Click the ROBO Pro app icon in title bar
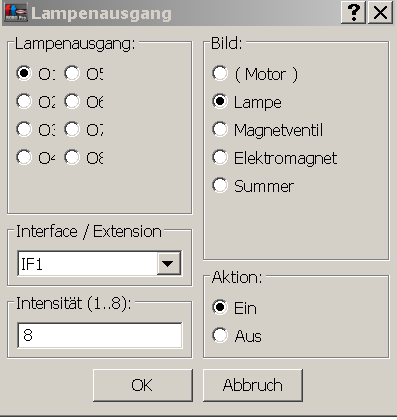 pos(16,13)
